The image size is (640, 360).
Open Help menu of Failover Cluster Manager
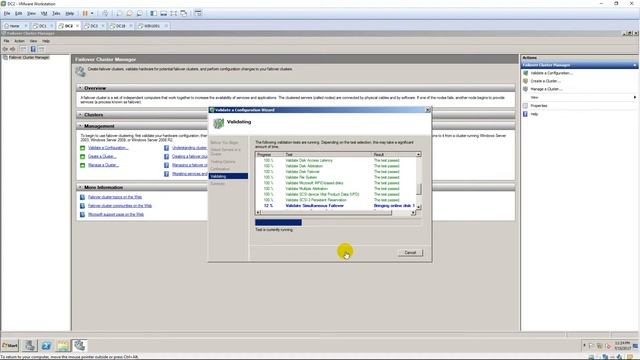coord(46,41)
